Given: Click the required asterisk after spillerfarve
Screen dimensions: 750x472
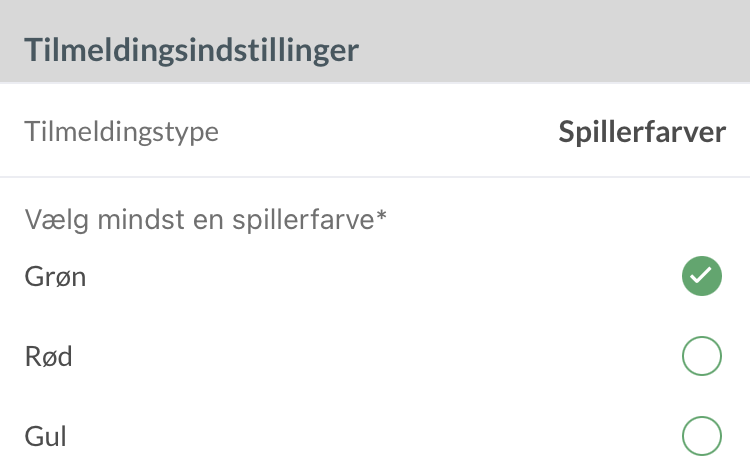Looking at the screenshot, I should [x=381, y=216].
